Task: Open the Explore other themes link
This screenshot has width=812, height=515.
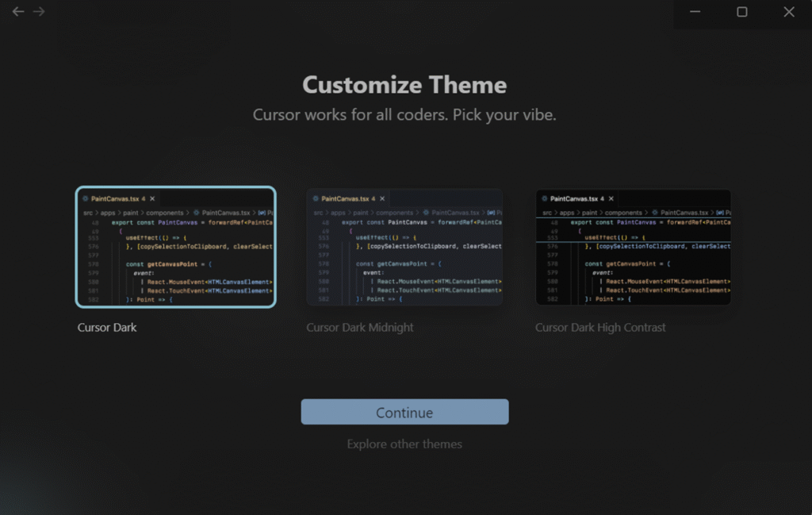Action: point(404,444)
